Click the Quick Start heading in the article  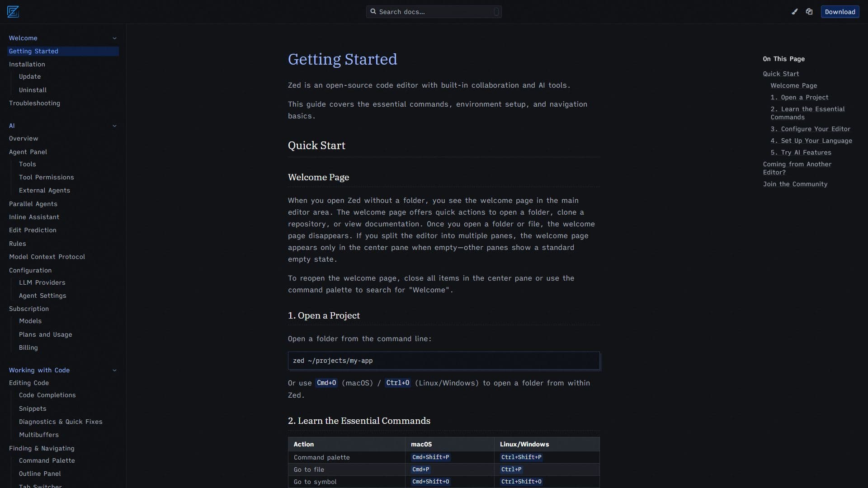tap(316, 145)
